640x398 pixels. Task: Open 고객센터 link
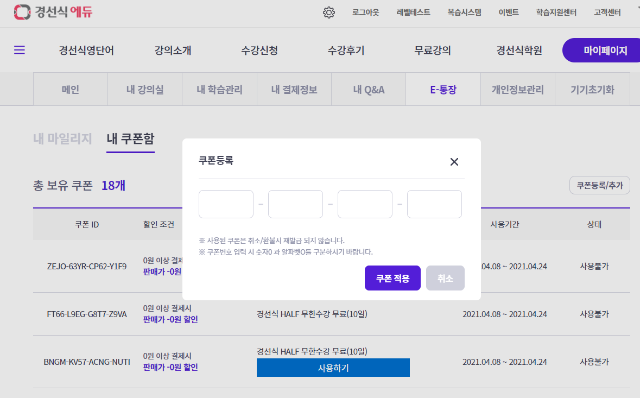[607, 13]
